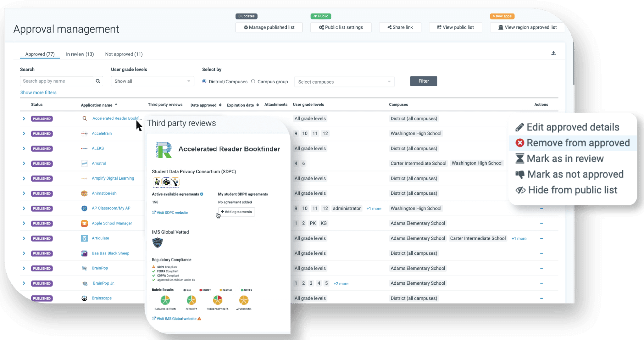Screen dimensions: 644x340
Task: Click the BrainPop app icon
Action: 84,268
